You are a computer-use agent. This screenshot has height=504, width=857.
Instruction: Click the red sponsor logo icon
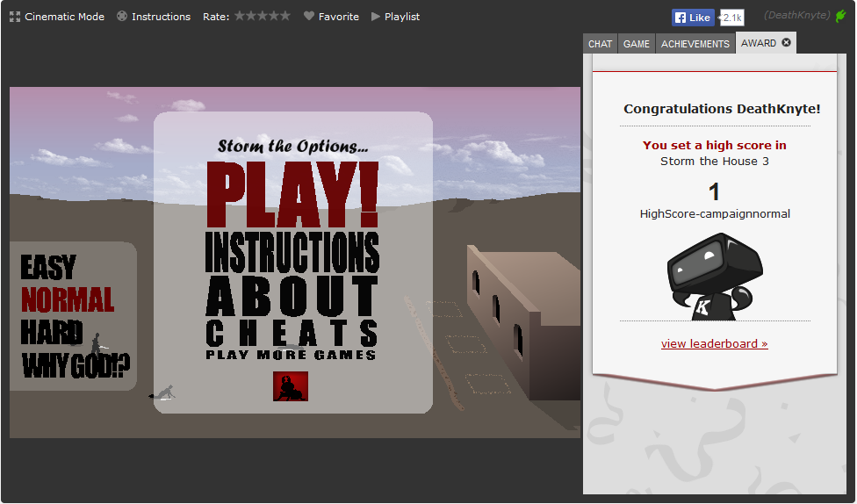coord(291,386)
